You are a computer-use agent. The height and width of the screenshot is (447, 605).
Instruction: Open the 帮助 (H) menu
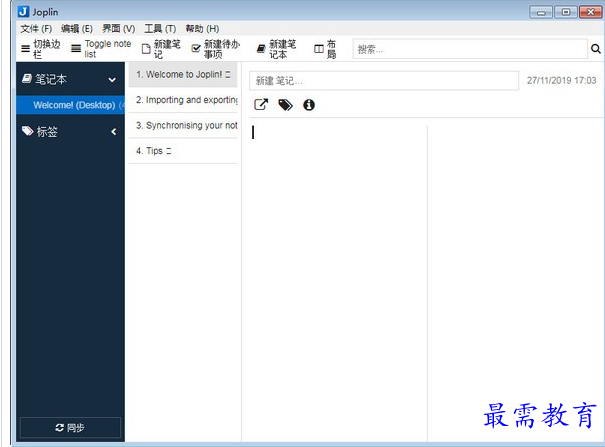202,29
